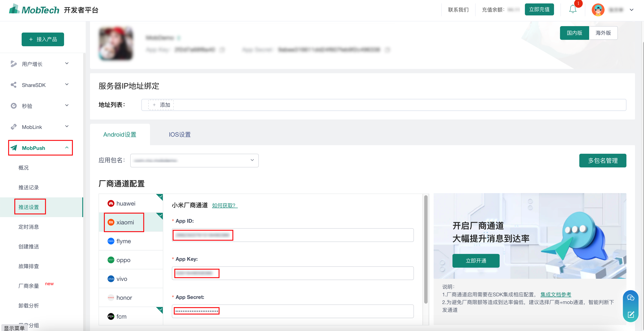Select the xiaomi push channel
The height and width of the screenshot is (331, 644).
[x=125, y=222]
